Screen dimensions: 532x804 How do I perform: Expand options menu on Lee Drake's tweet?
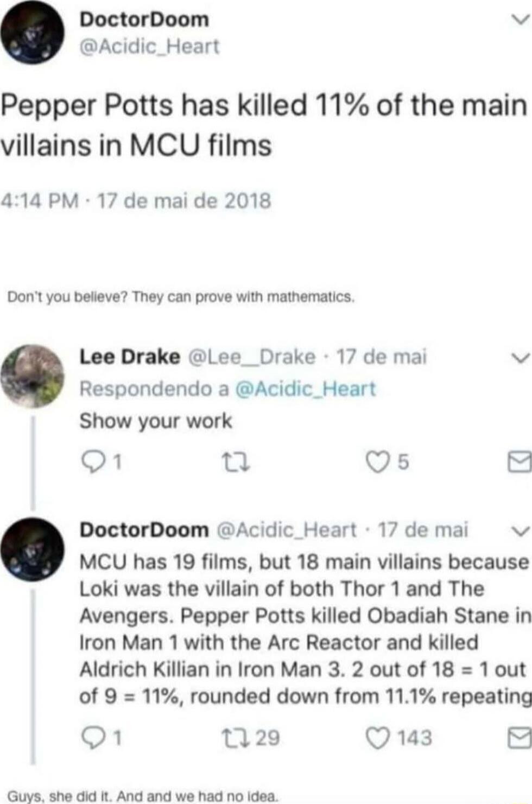(x=520, y=357)
